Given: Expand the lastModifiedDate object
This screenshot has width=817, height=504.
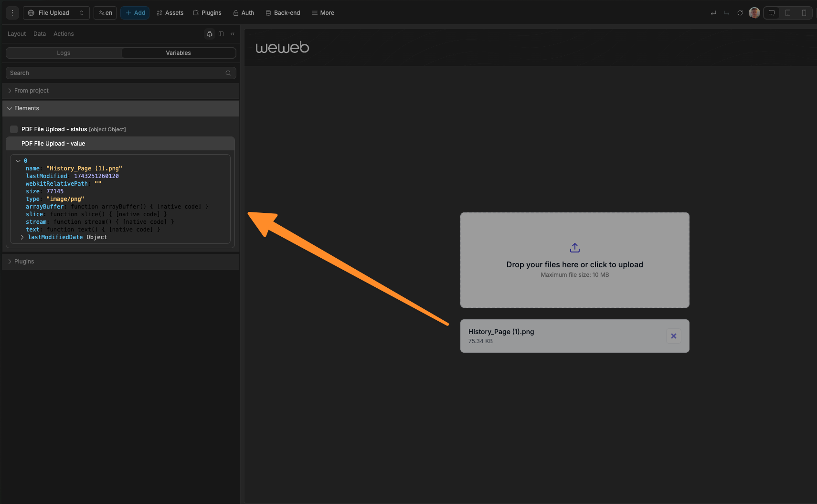Looking at the screenshot, I should coord(22,237).
